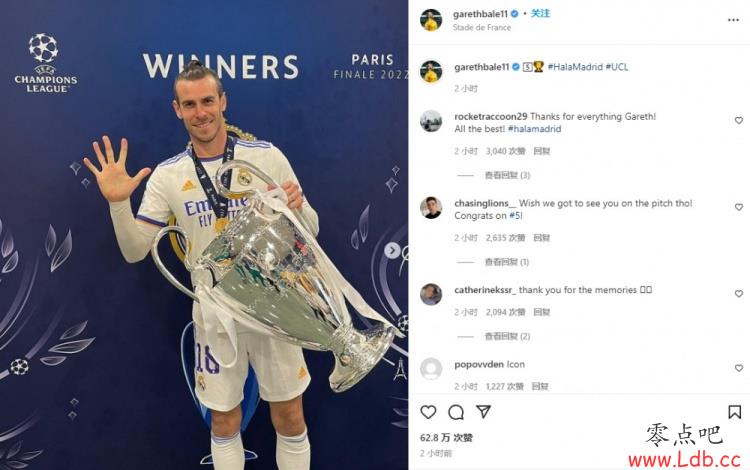Open the #UCL hashtag
The width and height of the screenshot is (750, 470).
tap(617, 67)
